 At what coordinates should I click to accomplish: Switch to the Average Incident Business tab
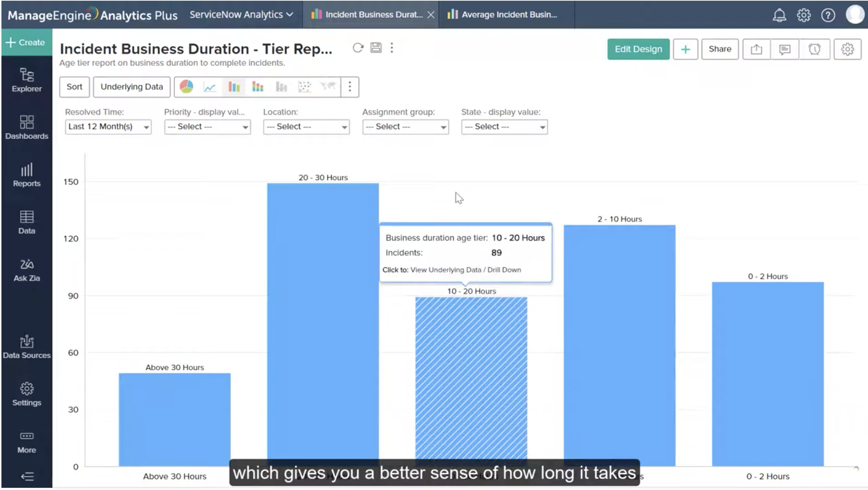click(x=506, y=14)
